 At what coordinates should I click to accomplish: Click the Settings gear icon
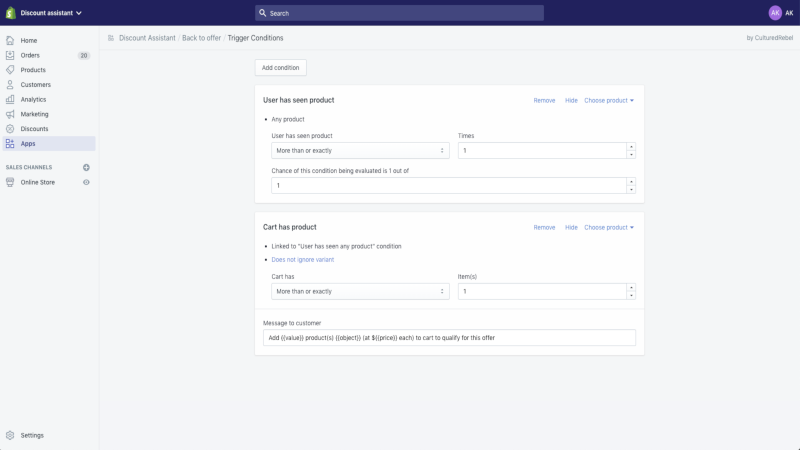coord(10,435)
